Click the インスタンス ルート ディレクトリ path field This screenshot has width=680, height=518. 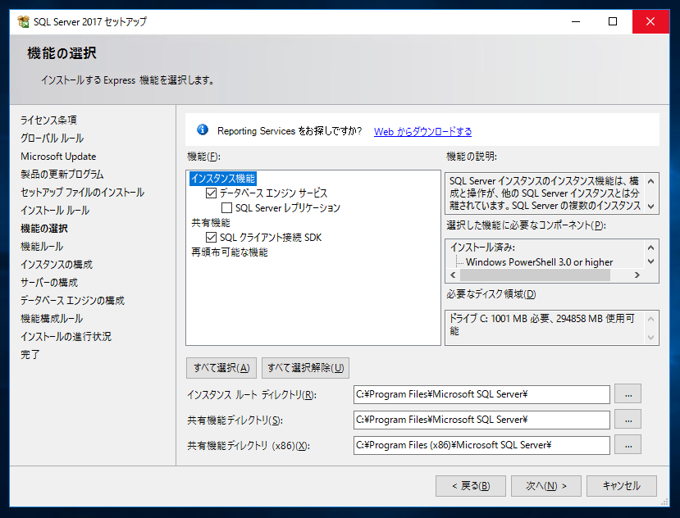pyautogui.click(x=481, y=394)
